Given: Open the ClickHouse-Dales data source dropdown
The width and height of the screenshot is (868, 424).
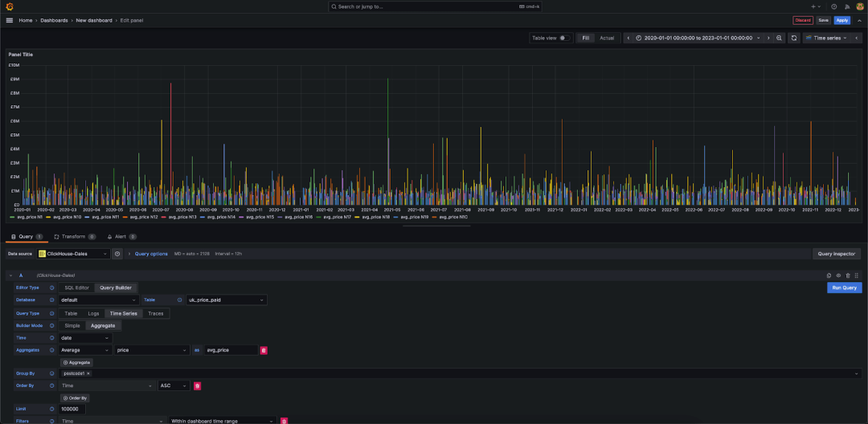Looking at the screenshot, I should pos(73,254).
